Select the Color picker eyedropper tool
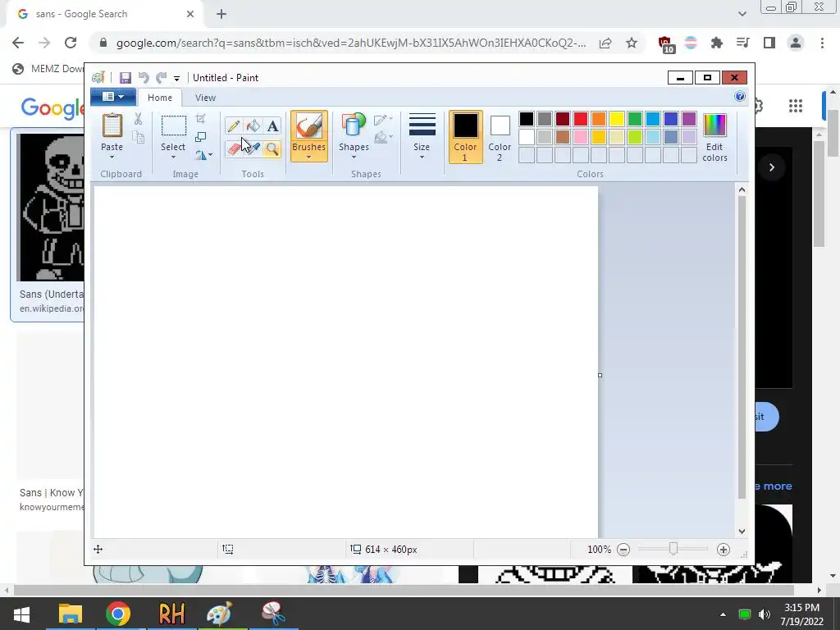The width and height of the screenshot is (840, 630). click(253, 148)
